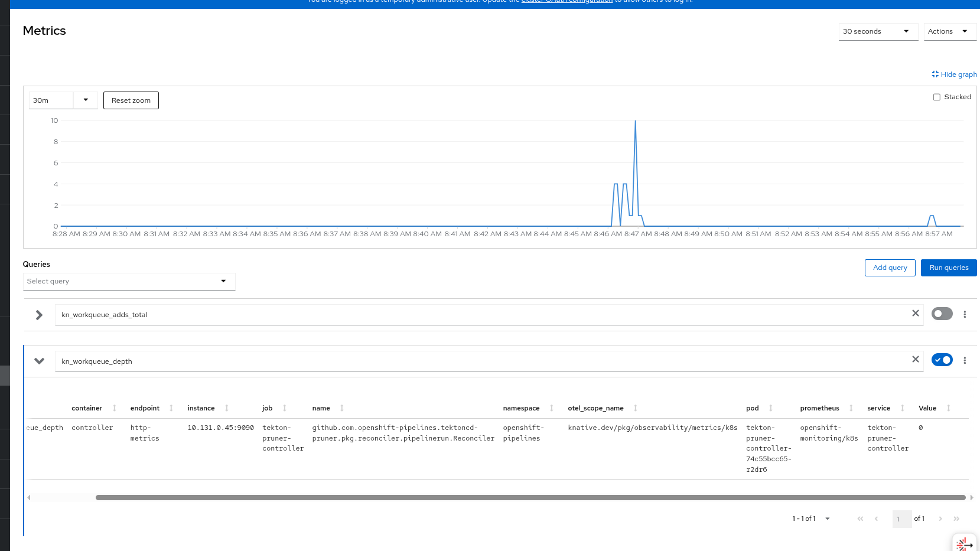Click the horizontal table scrollbar

pyautogui.click(x=530, y=497)
